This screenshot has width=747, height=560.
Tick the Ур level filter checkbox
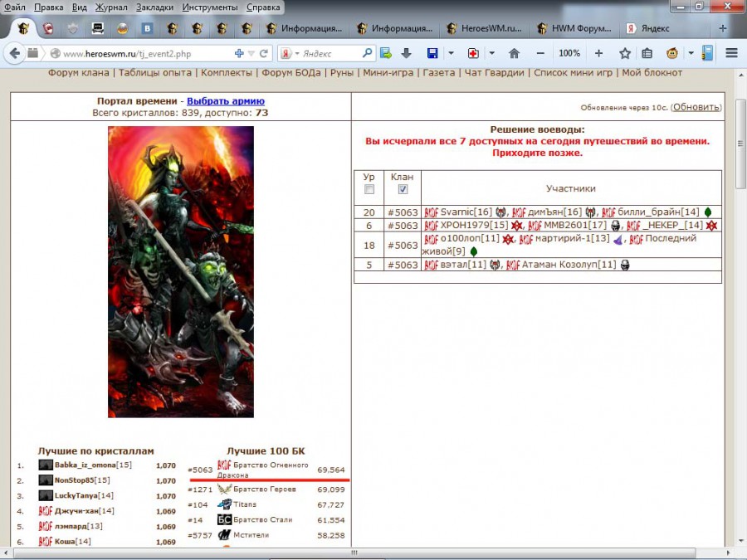tap(369, 189)
